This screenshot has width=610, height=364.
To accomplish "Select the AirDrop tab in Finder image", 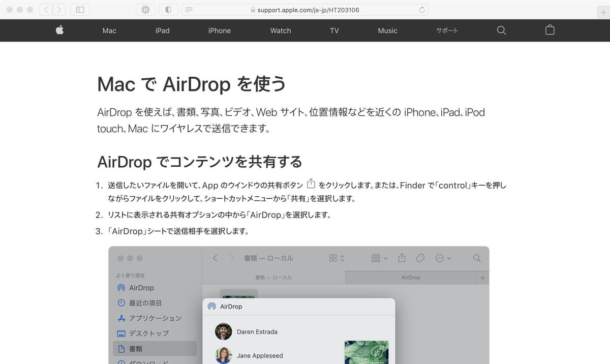I will (411, 278).
